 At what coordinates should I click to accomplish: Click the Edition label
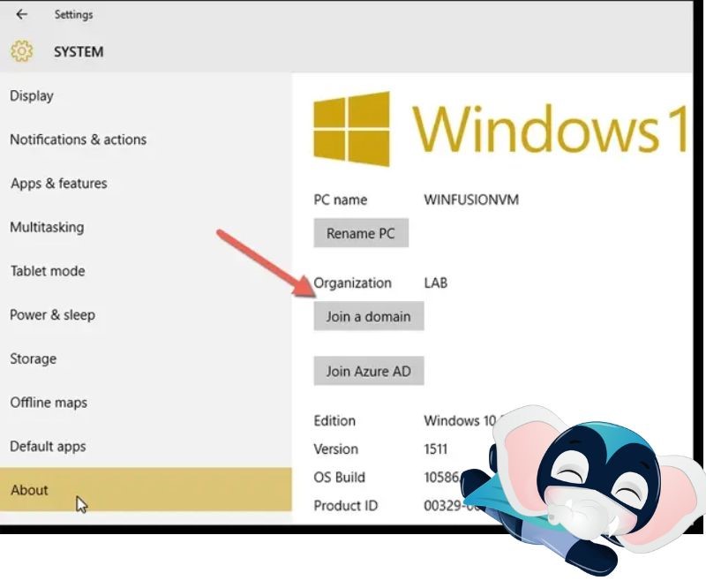(334, 420)
